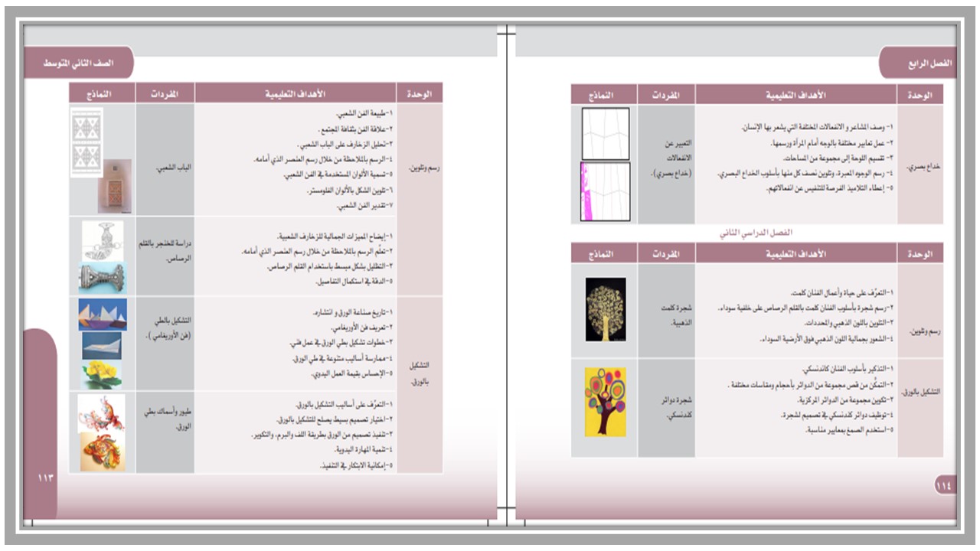Select the optical illusion thumbnail with pink stripe
980x551 pixels.
605,191
